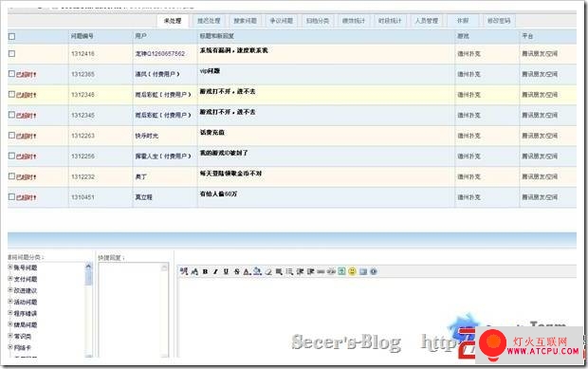This screenshot has height=369, width=588.
Task: Open the font color picker in editor
Action: click(x=247, y=271)
